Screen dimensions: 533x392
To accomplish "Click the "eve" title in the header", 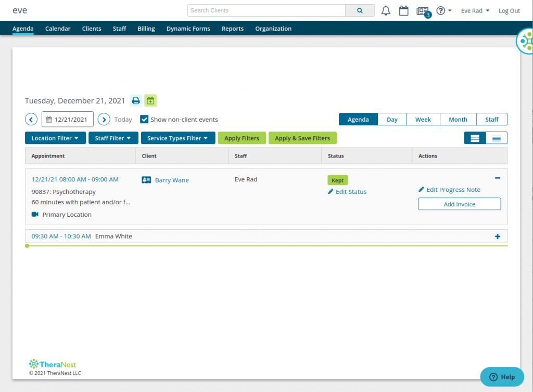I will (20, 10).
